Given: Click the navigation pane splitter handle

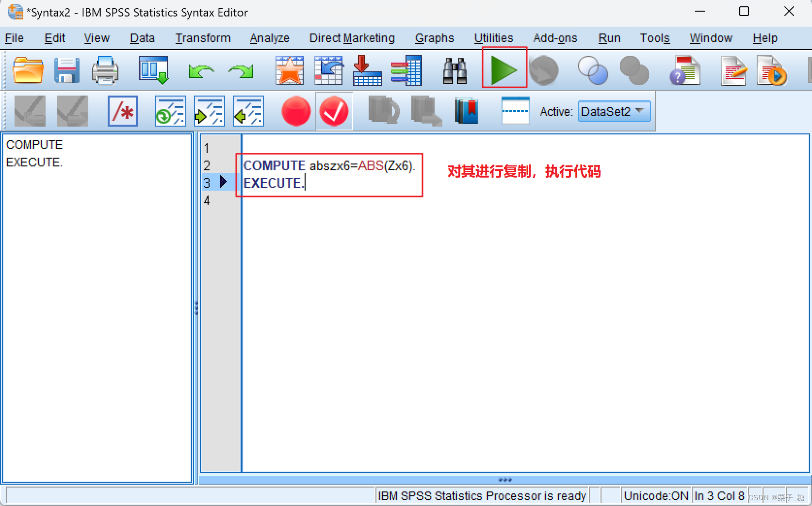Looking at the screenshot, I should click(196, 309).
